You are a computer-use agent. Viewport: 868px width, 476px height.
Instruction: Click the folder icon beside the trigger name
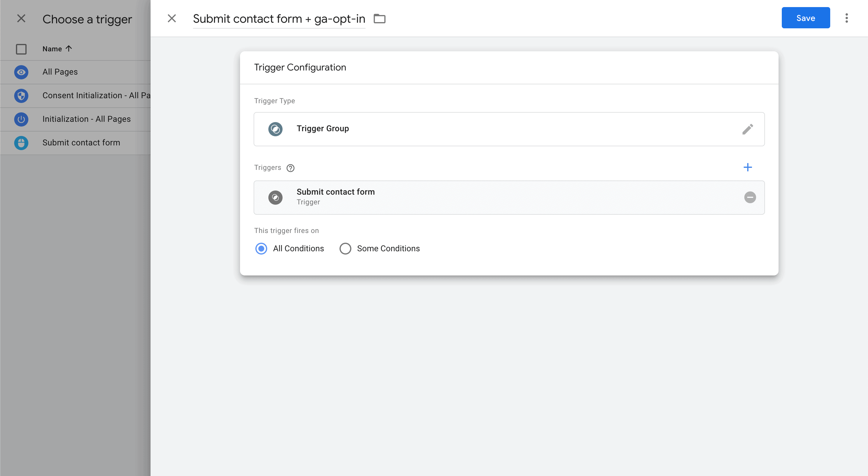click(x=379, y=19)
